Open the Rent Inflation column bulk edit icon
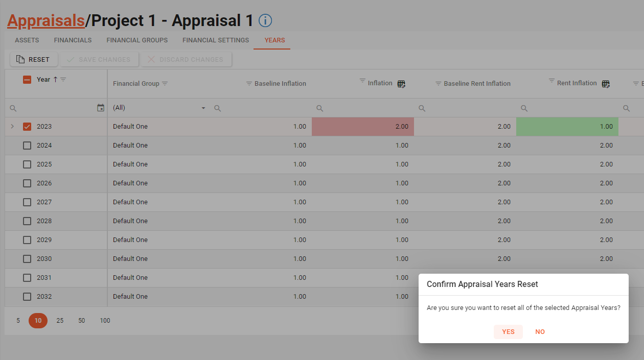This screenshot has width=644, height=360. tap(606, 84)
